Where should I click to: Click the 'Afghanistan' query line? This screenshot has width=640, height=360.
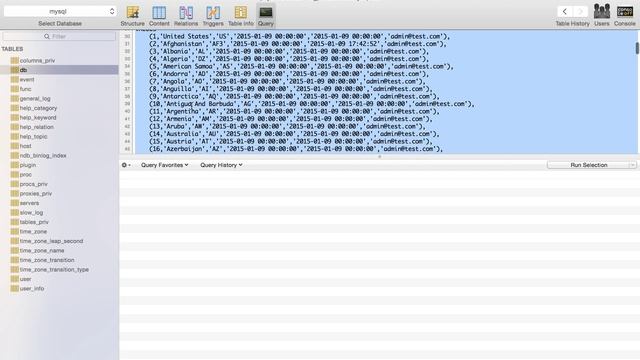[x=298, y=44]
